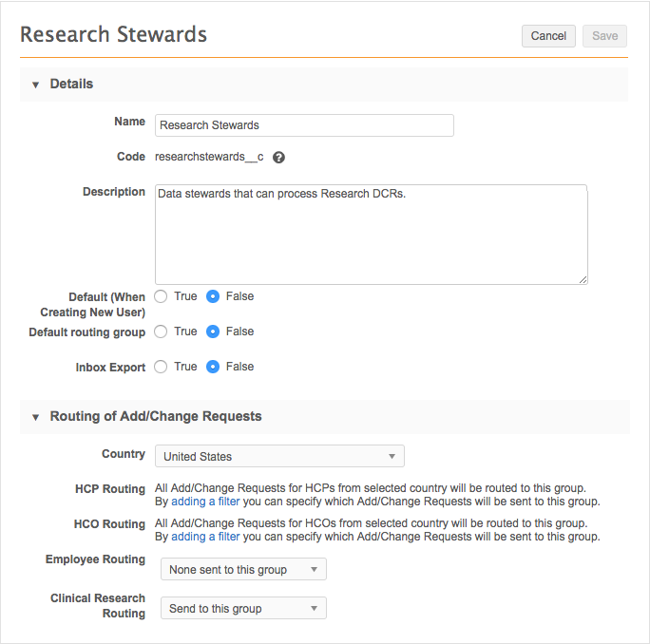Open the Country dropdown

point(279,456)
